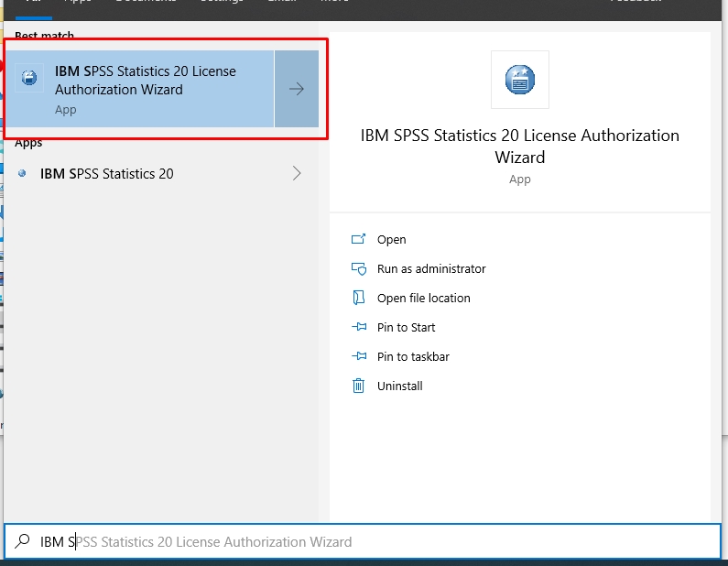Click the large wizard icon in preview pane
Image resolution: width=728 pixels, height=566 pixels.
[519, 80]
